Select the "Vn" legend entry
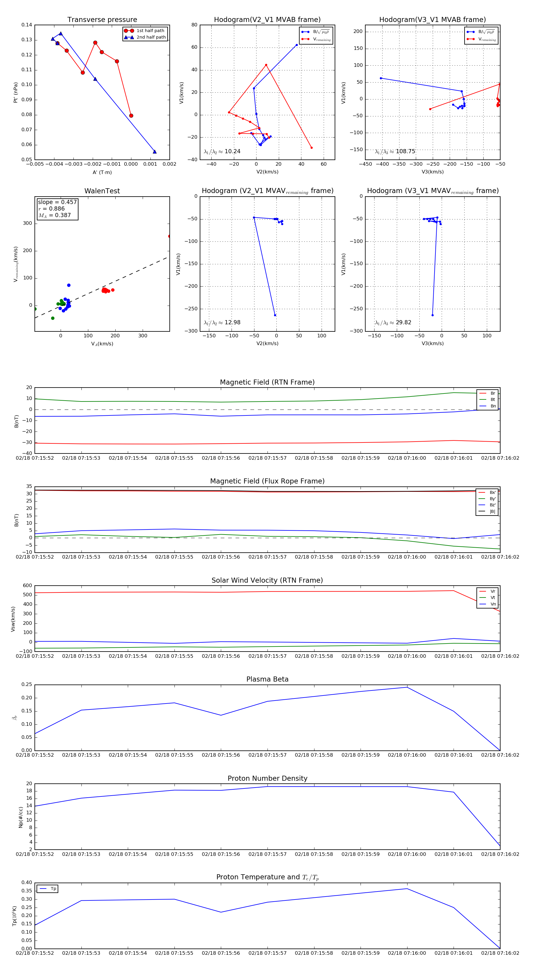Image resolution: width=535 pixels, height=980 pixels. click(x=487, y=604)
